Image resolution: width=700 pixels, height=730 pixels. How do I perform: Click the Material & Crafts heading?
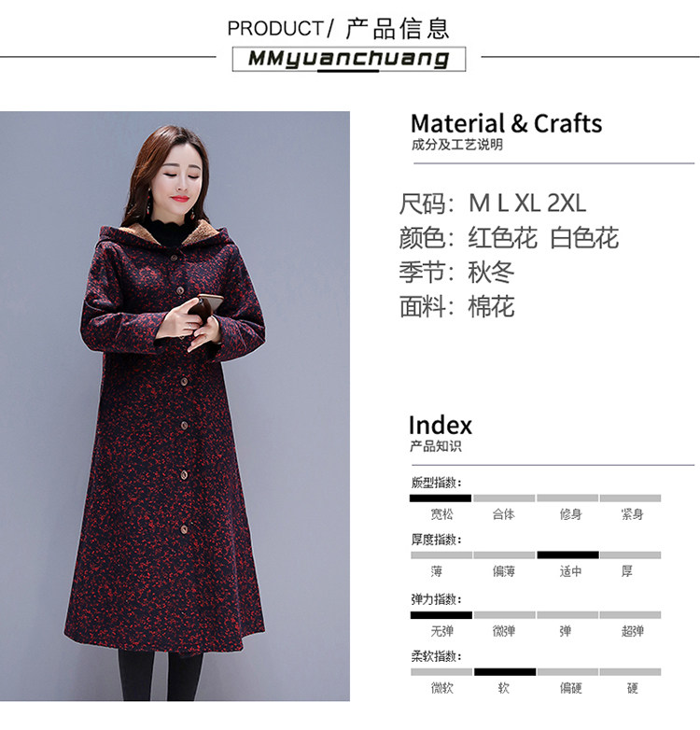click(x=507, y=124)
